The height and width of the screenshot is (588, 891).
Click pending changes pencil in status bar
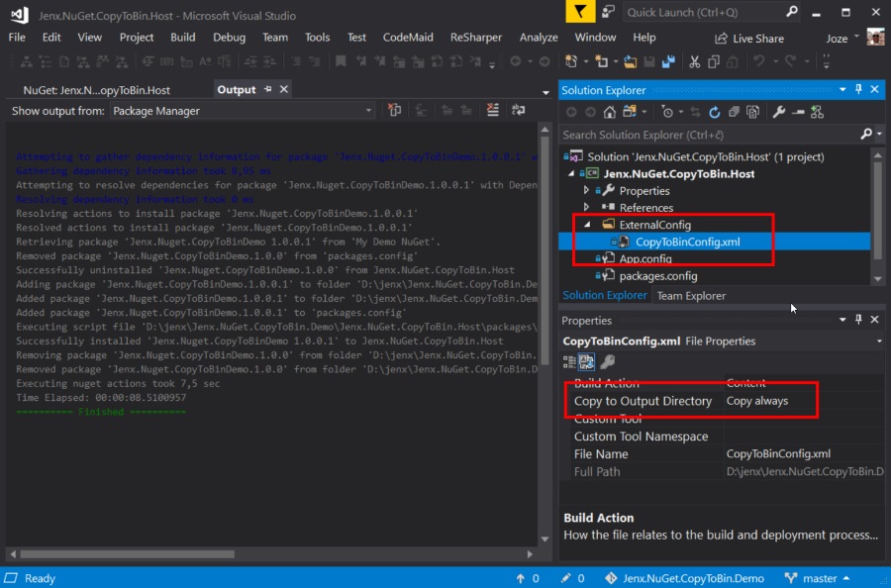(x=572, y=578)
